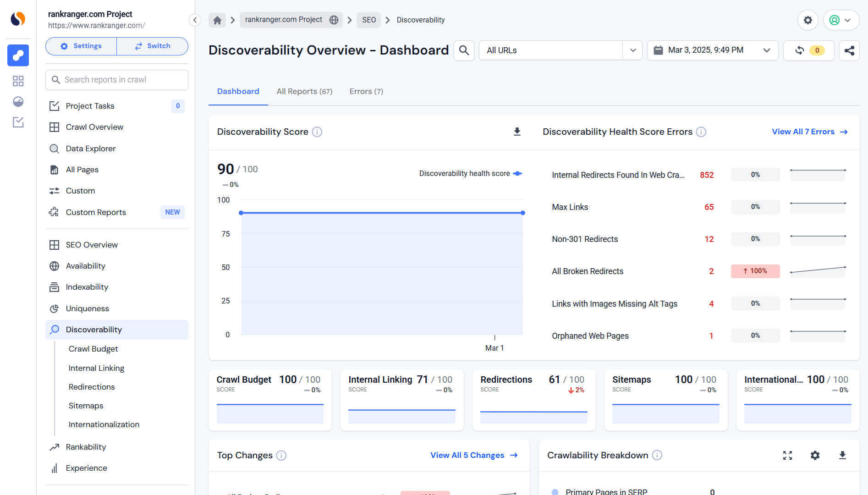Switch to the Dashboard tab
This screenshot has width=868, height=495.
click(x=238, y=91)
